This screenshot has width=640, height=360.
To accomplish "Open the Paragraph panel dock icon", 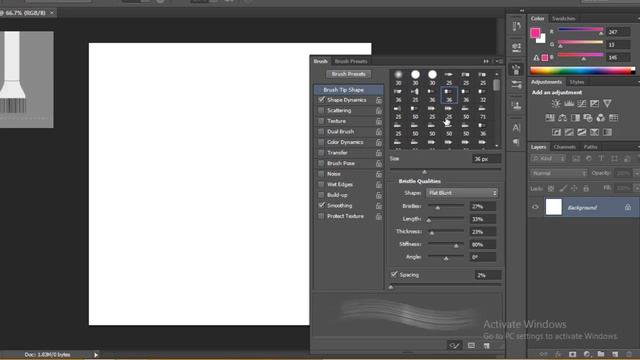I will pyautogui.click(x=516, y=142).
